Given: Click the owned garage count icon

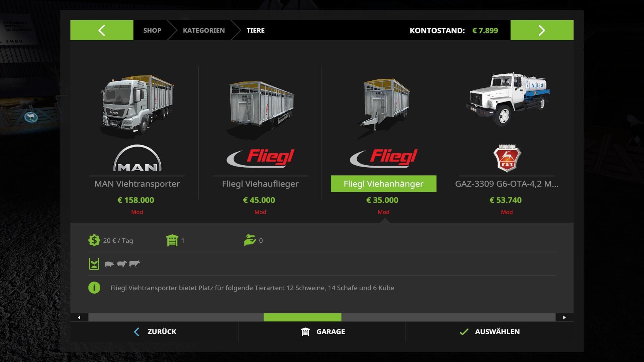Looking at the screenshot, I should [x=172, y=240].
